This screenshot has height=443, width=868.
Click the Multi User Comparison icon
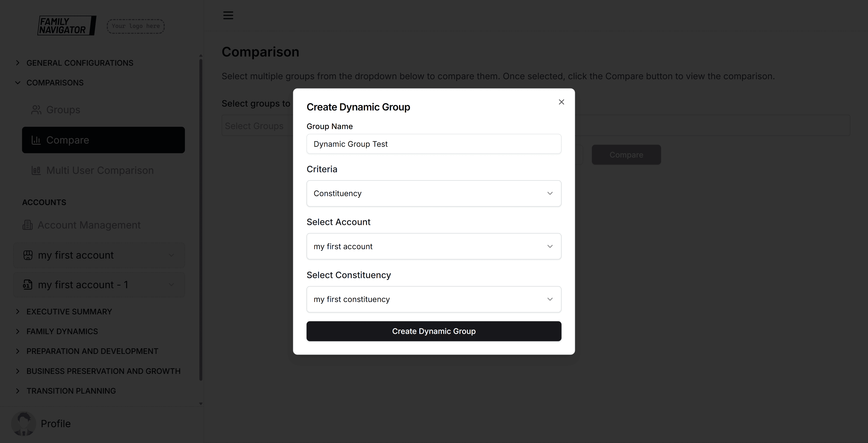tap(36, 170)
